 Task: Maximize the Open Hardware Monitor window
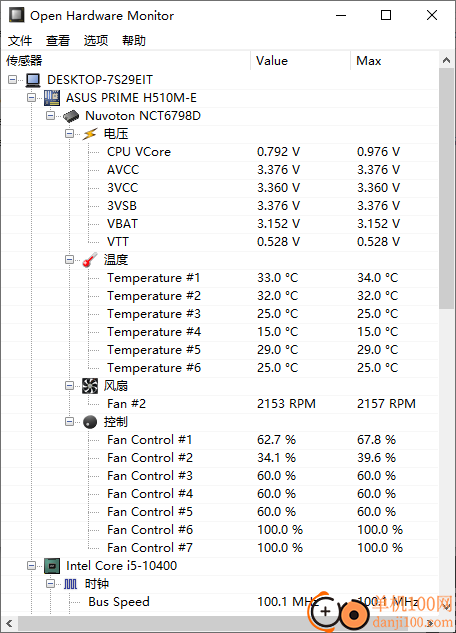[x=386, y=15]
